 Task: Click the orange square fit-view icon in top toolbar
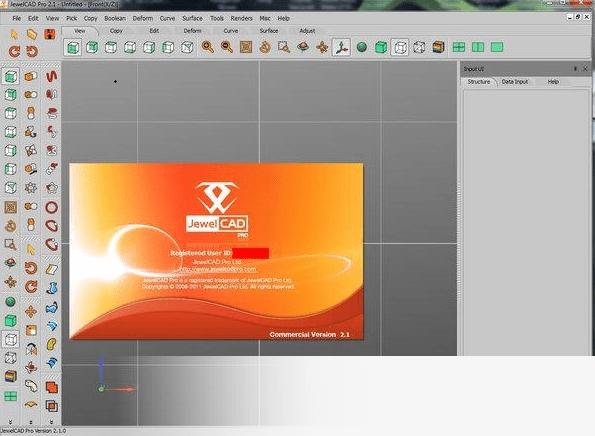tap(246, 47)
